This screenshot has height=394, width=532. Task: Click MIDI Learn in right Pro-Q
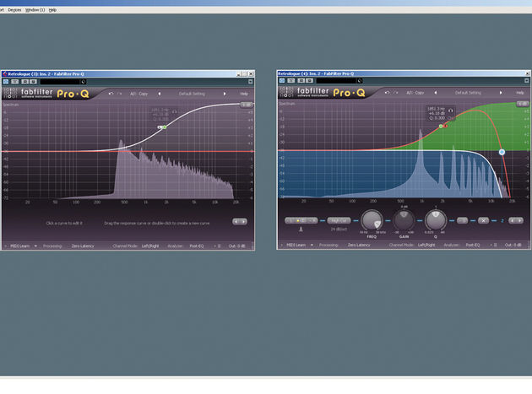[x=296, y=245]
